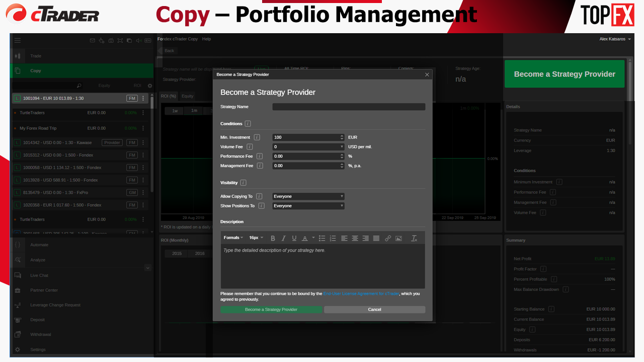Insert a numbered list in the description
The width and height of the screenshot is (644, 362).
click(x=333, y=238)
